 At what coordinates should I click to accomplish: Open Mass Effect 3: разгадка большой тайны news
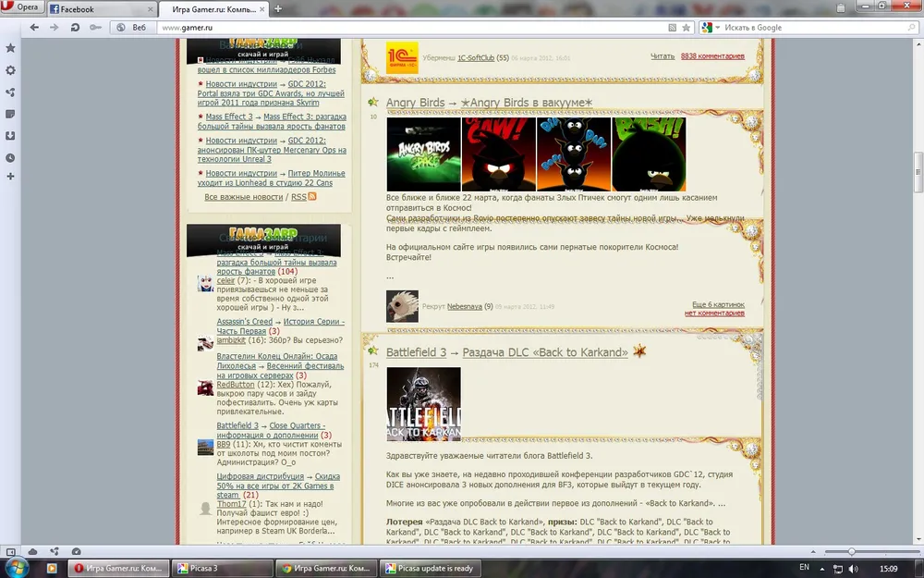[x=272, y=121]
